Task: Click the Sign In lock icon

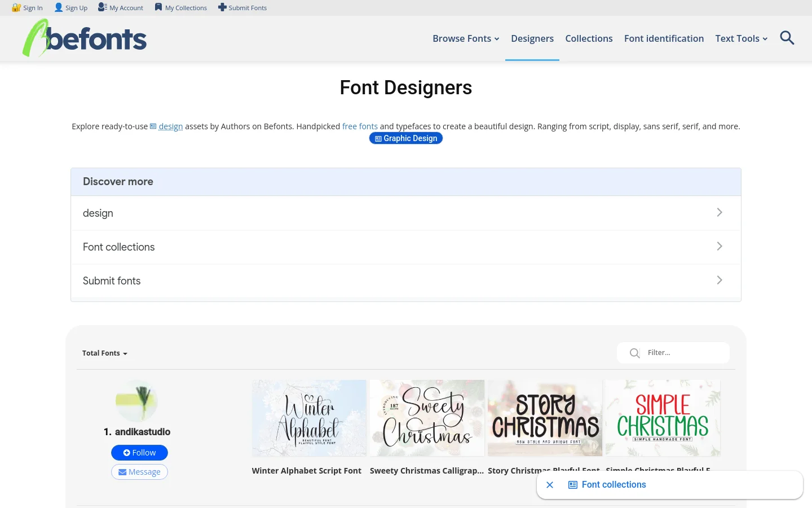Action: 16,7
